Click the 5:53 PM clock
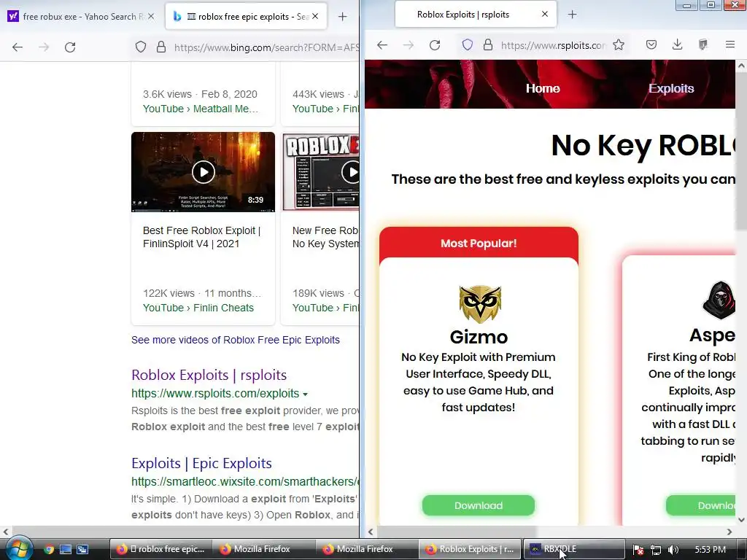 click(x=710, y=550)
